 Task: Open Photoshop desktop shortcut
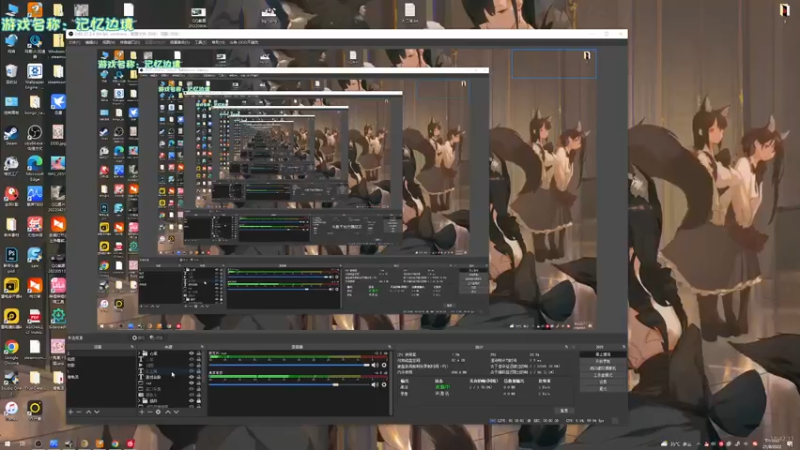11,259
